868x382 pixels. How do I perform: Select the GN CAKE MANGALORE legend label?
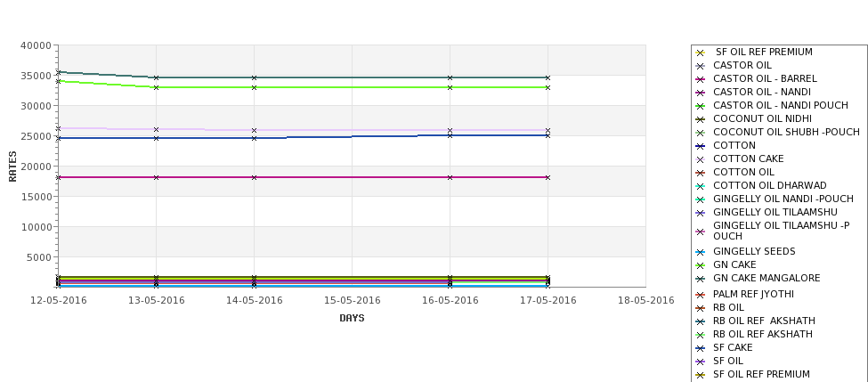pos(767,278)
